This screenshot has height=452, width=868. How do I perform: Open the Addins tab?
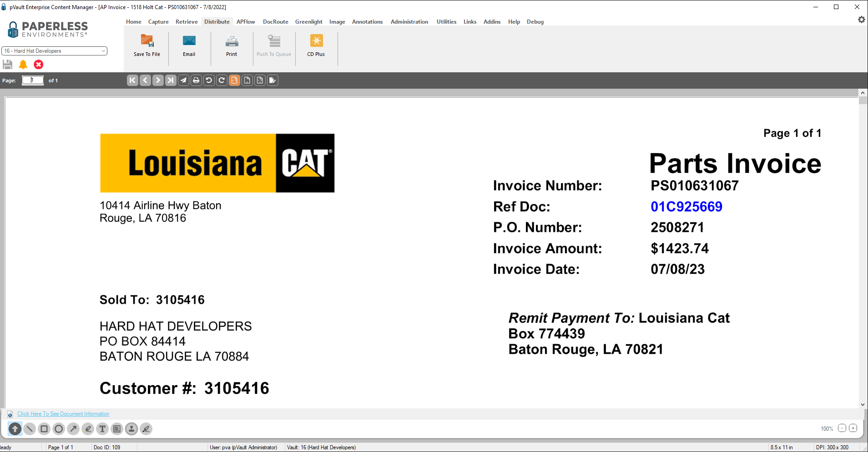point(492,22)
